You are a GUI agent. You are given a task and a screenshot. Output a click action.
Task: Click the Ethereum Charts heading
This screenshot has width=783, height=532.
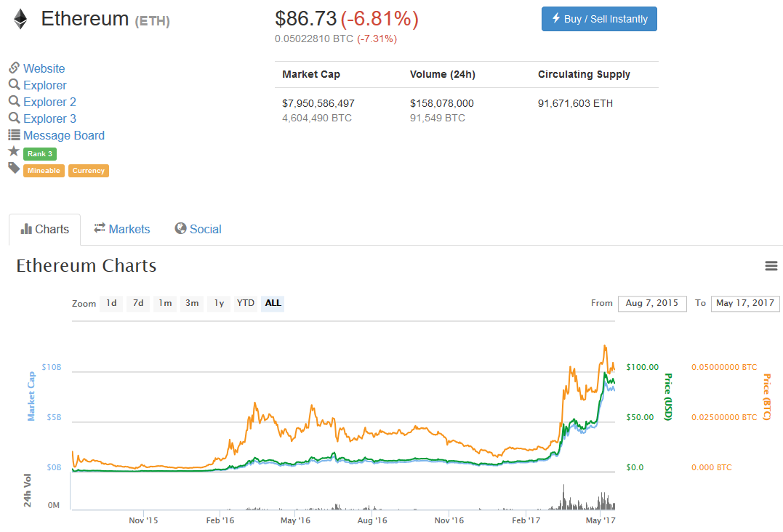coord(87,266)
